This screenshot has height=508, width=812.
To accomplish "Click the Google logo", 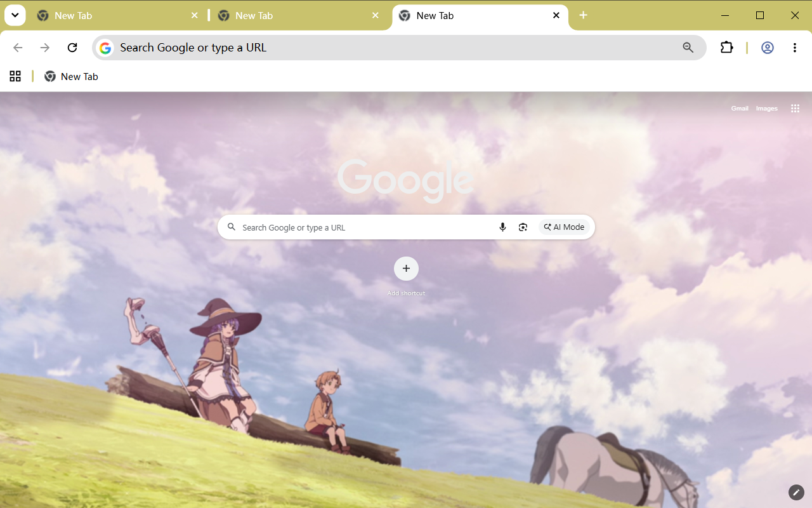I will [x=405, y=180].
